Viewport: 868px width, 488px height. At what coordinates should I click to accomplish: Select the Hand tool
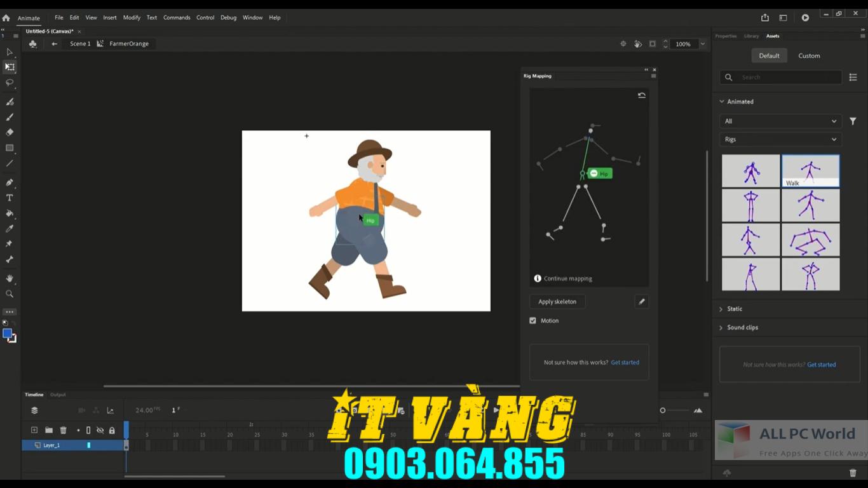pyautogui.click(x=9, y=278)
